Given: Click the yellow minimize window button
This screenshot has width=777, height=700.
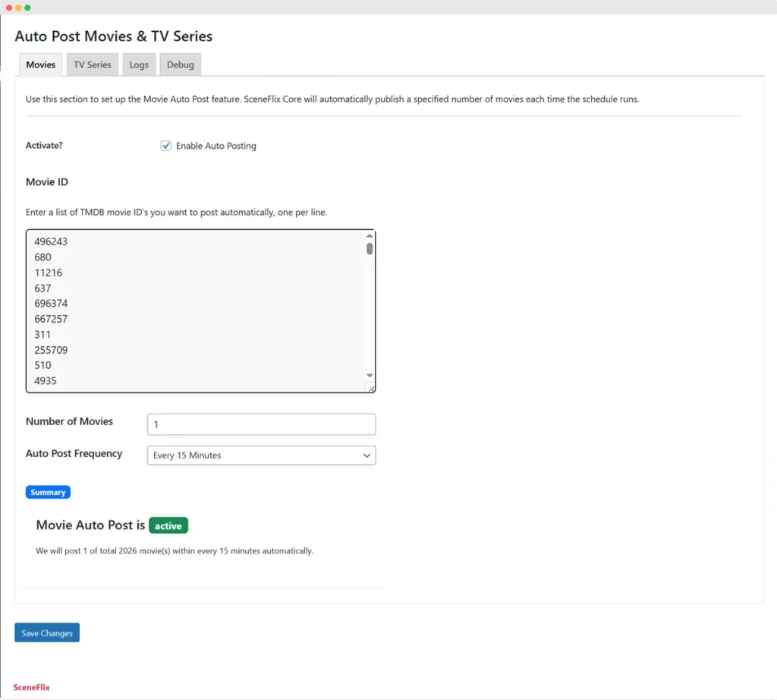Looking at the screenshot, I should [18, 8].
